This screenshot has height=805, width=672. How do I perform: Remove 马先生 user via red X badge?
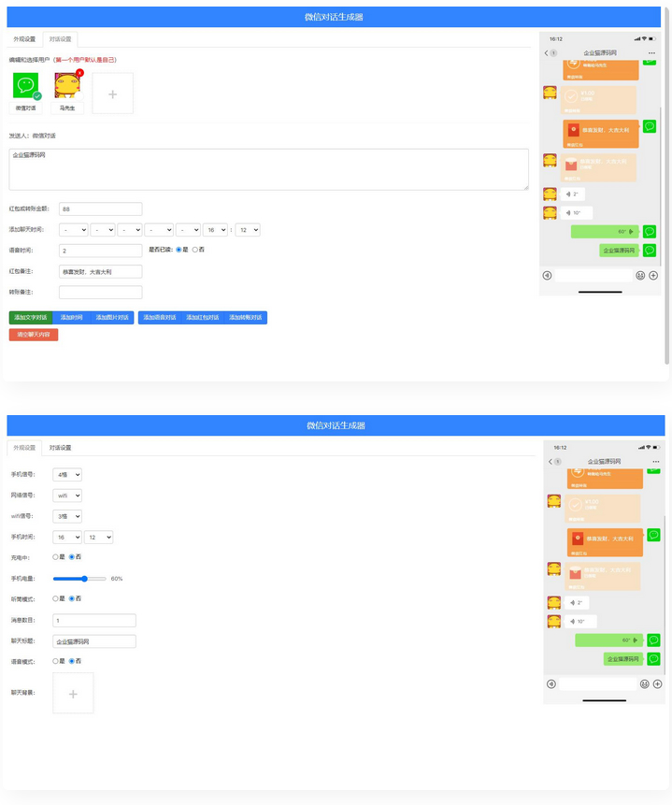(x=79, y=73)
